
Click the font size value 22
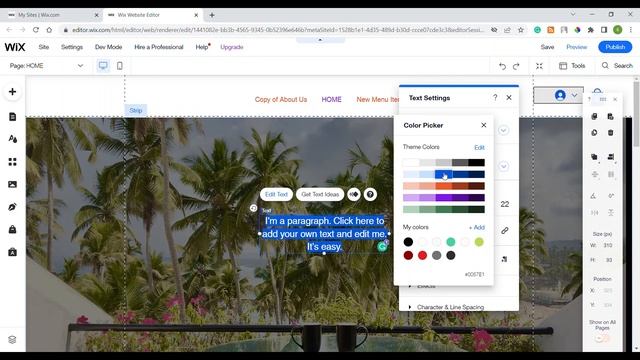pos(505,204)
